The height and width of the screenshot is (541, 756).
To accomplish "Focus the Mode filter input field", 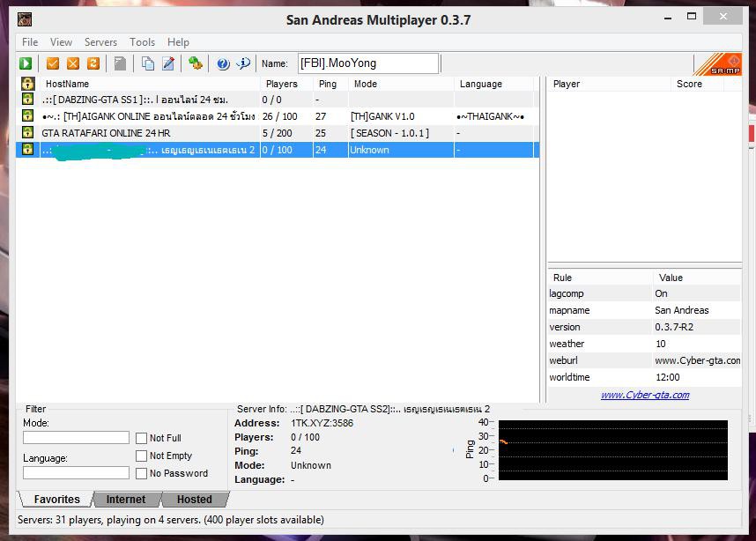I will [76, 438].
